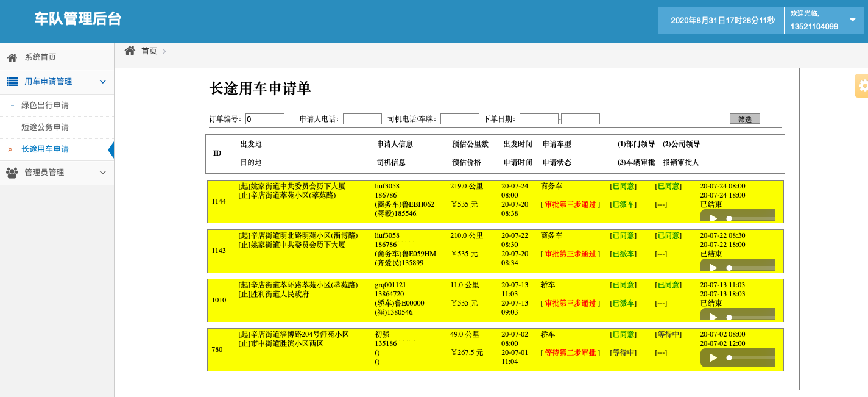Click 已派车 in order 1144 row
The height and width of the screenshot is (397, 868).
tap(623, 204)
